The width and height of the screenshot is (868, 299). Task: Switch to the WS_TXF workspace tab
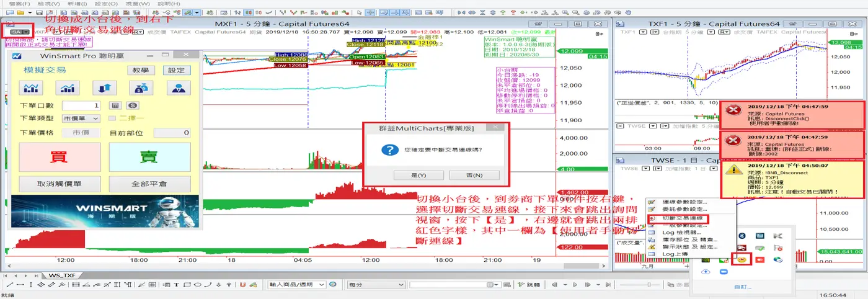click(62, 275)
